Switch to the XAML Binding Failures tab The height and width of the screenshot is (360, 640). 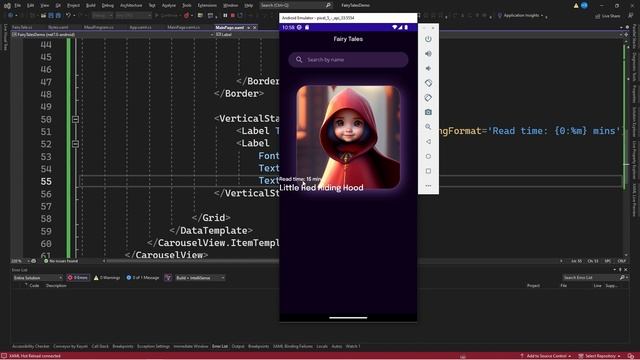coord(293,346)
